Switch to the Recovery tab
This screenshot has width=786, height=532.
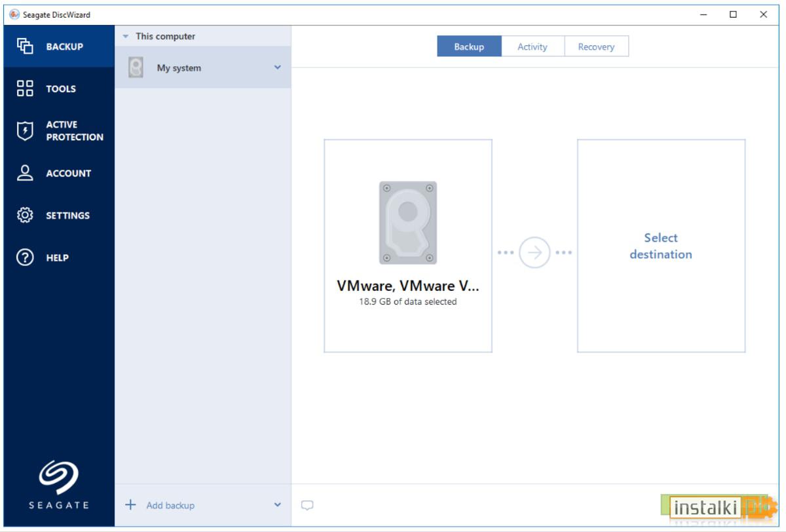[x=596, y=47]
